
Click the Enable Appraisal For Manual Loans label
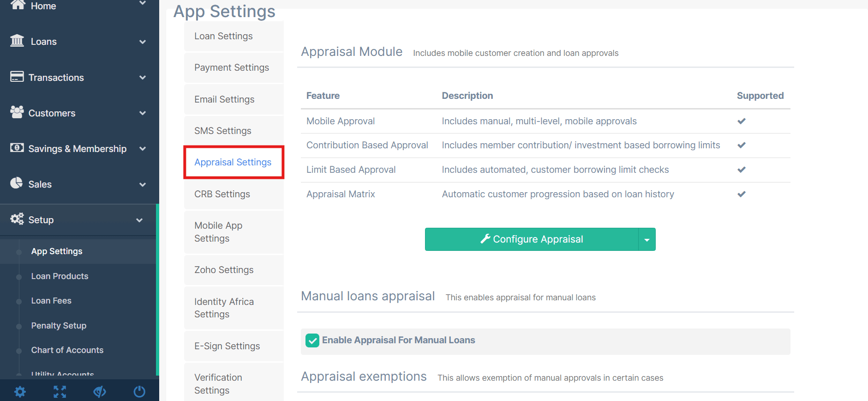pos(398,340)
